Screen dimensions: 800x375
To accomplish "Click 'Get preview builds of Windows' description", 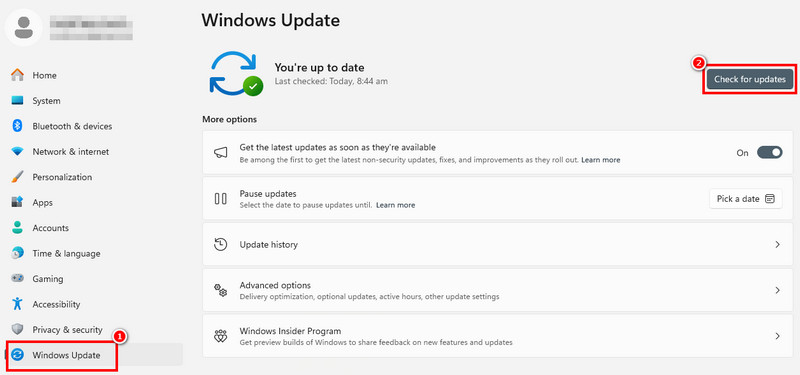I will click(376, 342).
